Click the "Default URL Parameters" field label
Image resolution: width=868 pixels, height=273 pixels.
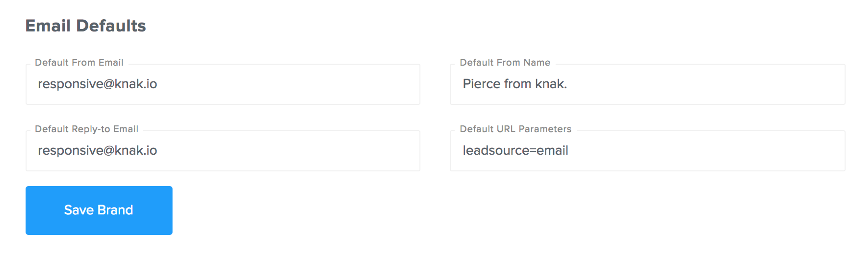tap(515, 129)
